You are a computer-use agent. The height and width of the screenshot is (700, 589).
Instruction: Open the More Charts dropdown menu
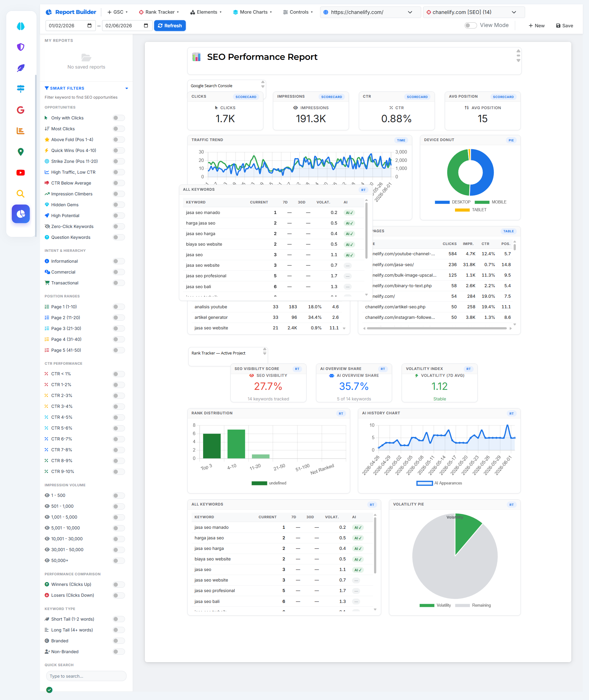(x=252, y=12)
